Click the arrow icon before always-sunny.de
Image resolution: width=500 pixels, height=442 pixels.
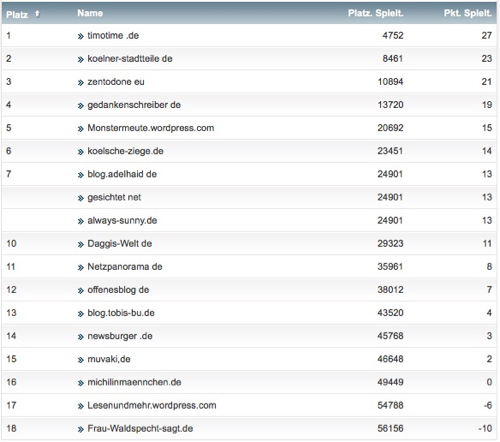coord(81,221)
